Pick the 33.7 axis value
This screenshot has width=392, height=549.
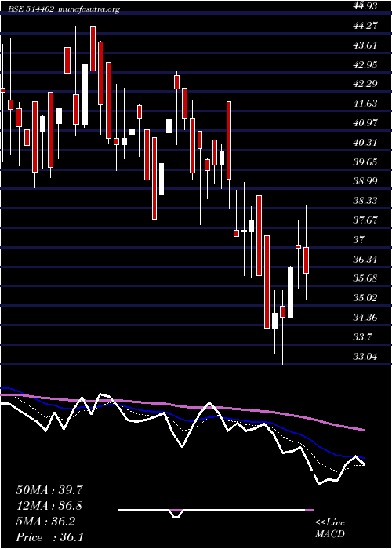click(364, 337)
